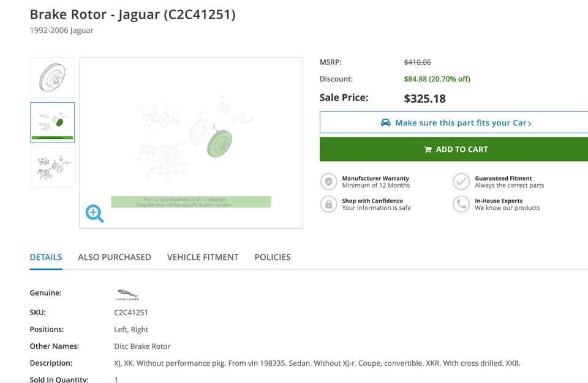Switch to the Also Purchased tab
Image resolution: width=588 pixels, height=383 pixels.
[x=115, y=257]
